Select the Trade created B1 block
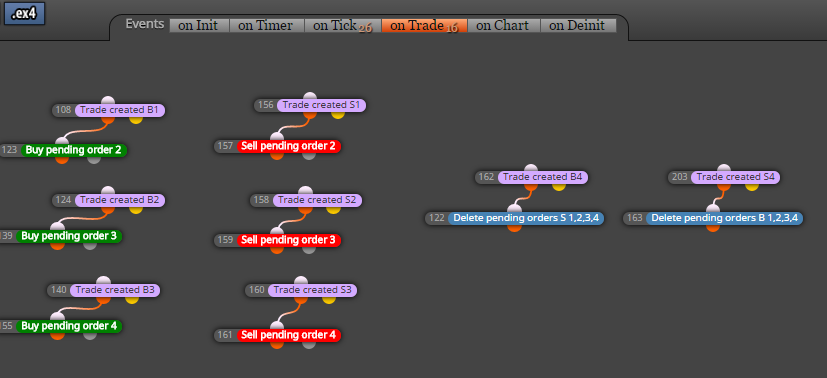This screenshot has height=378, width=827. coord(120,110)
